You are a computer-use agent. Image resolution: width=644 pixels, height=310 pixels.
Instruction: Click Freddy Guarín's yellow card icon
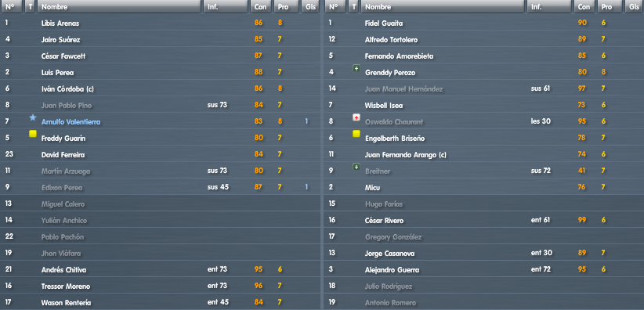(x=33, y=134)
